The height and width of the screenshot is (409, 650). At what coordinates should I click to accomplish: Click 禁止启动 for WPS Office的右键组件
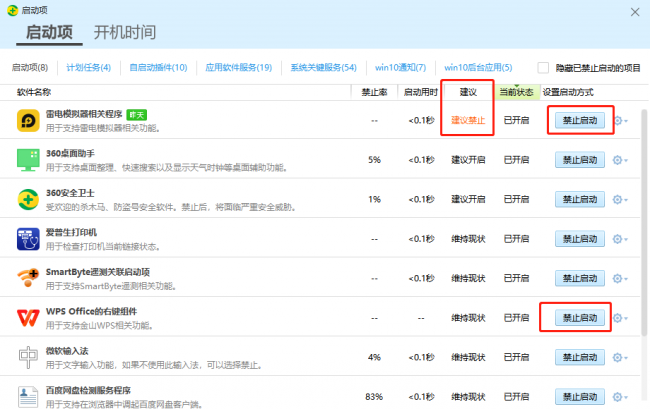[580, 318]
